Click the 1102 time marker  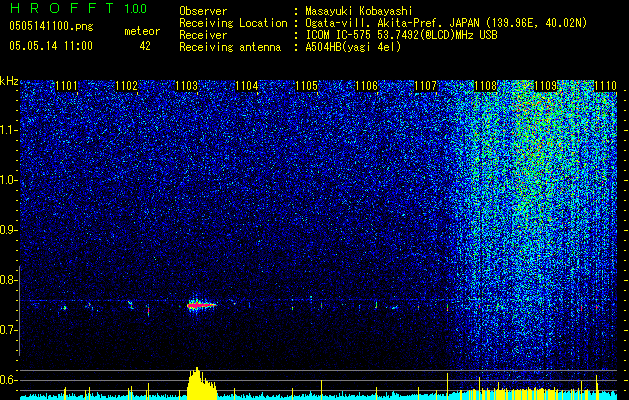(126, 86)
